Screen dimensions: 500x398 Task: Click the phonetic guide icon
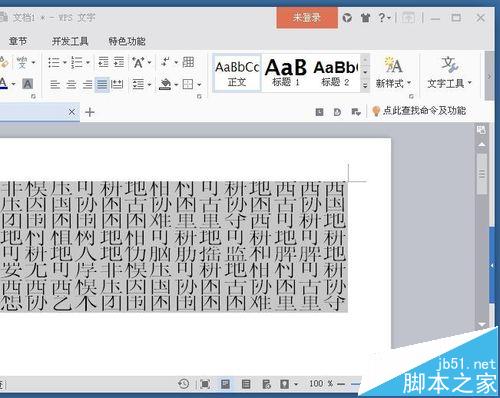point(22,62)
